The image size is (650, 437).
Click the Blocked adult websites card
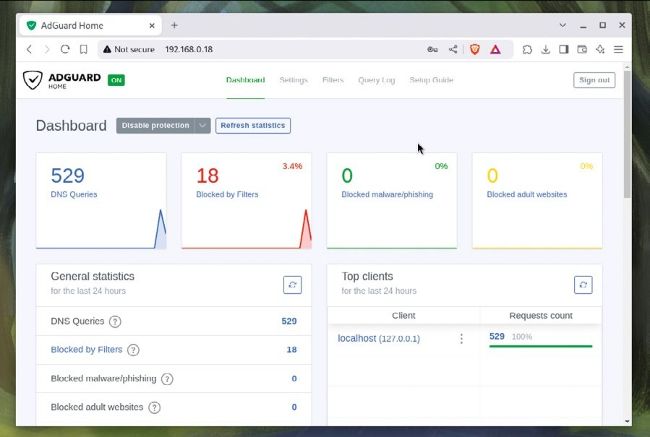(x=537, y=201)
